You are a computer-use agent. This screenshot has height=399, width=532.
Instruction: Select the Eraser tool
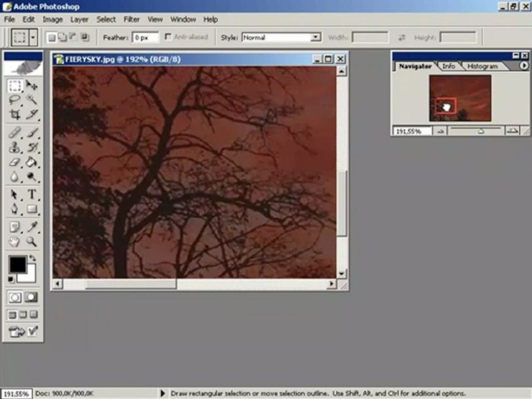click(x=15, y=162)
